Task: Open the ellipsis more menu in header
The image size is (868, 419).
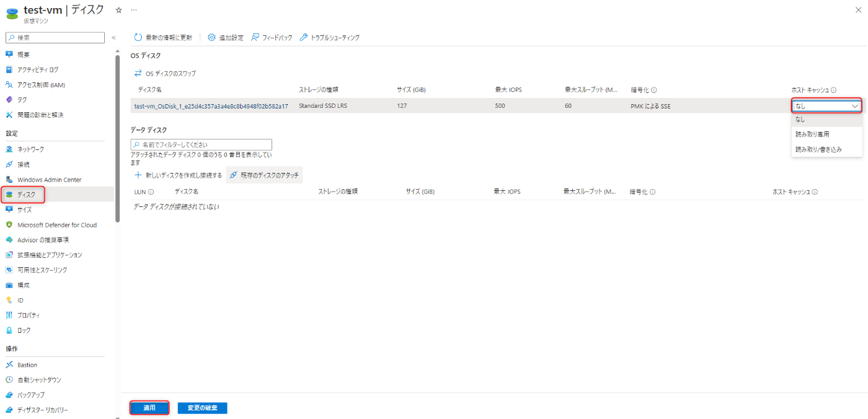Action: coord(134,11)
